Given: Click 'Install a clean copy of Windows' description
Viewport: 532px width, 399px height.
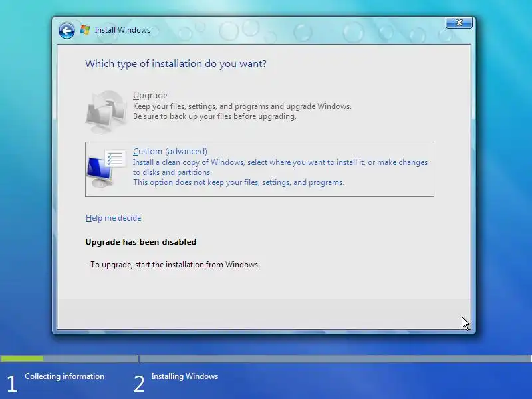Looking at the screenshot, I should (280, 167).
